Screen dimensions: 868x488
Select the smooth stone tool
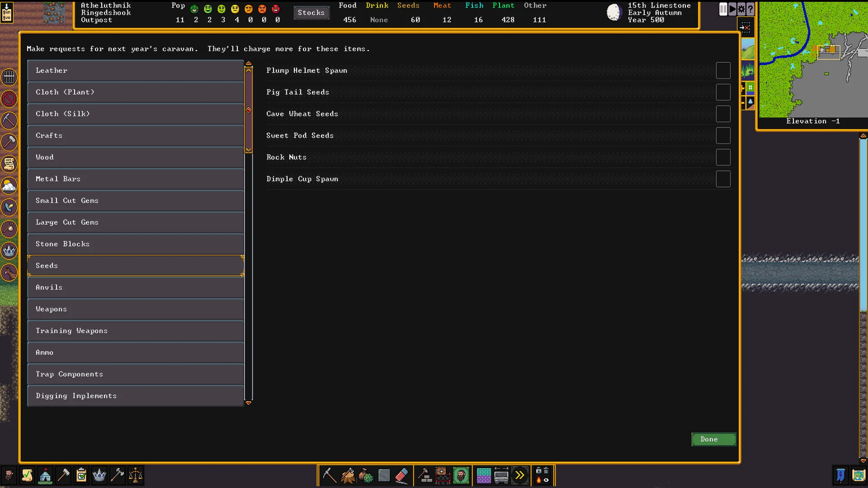[384, 475]
